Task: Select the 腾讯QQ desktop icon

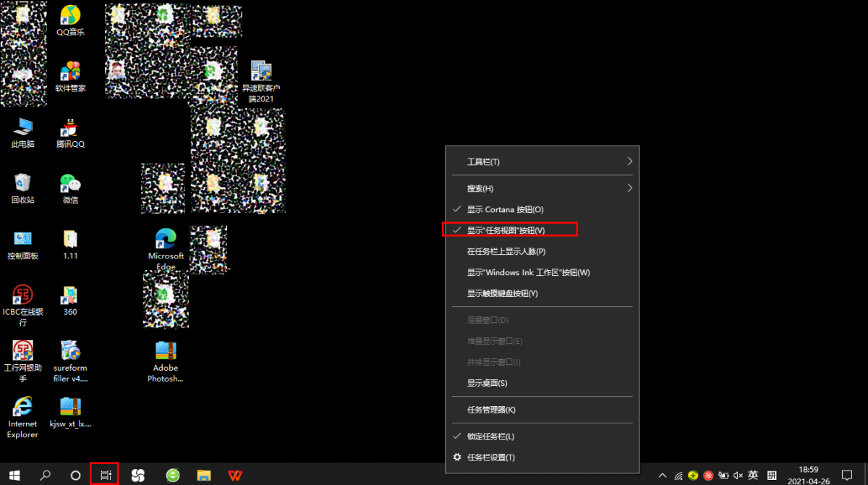Action: click(70, 133)
